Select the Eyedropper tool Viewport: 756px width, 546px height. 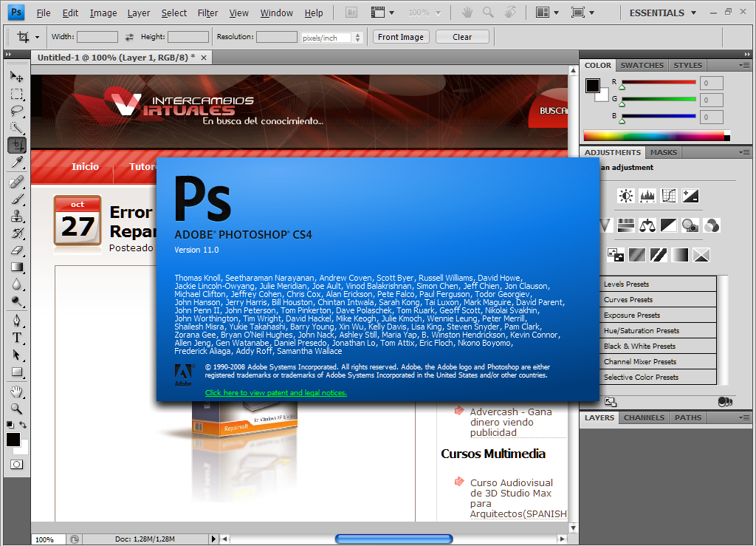[x=17, y=162]
